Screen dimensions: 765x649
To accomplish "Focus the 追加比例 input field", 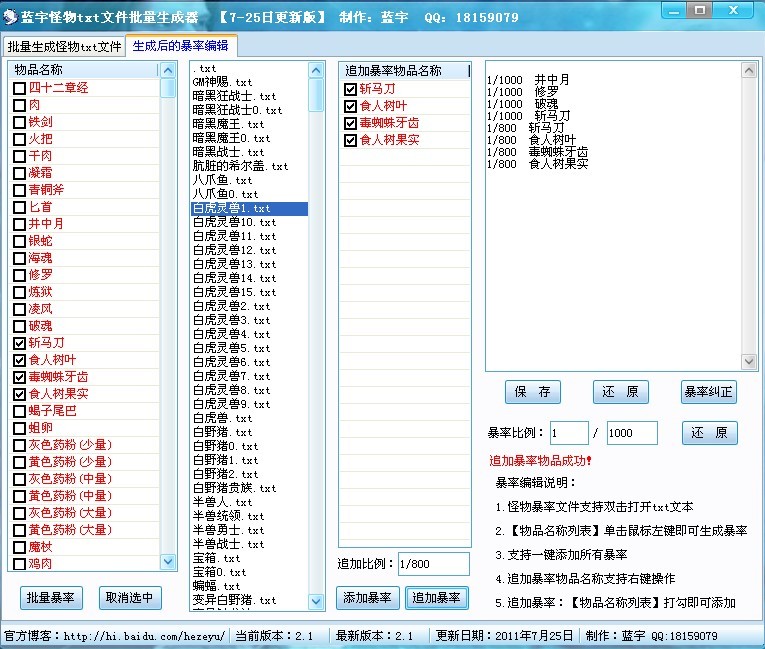I will point(432,564).
